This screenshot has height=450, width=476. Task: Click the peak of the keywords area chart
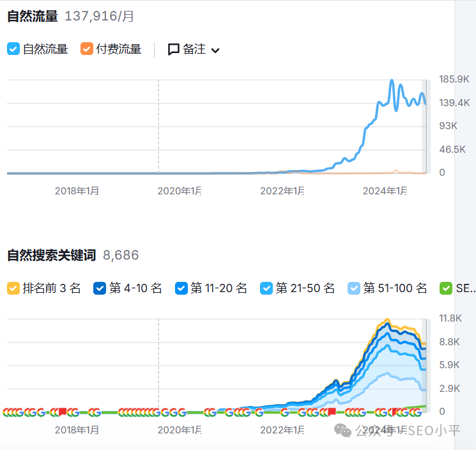(387, 320)
